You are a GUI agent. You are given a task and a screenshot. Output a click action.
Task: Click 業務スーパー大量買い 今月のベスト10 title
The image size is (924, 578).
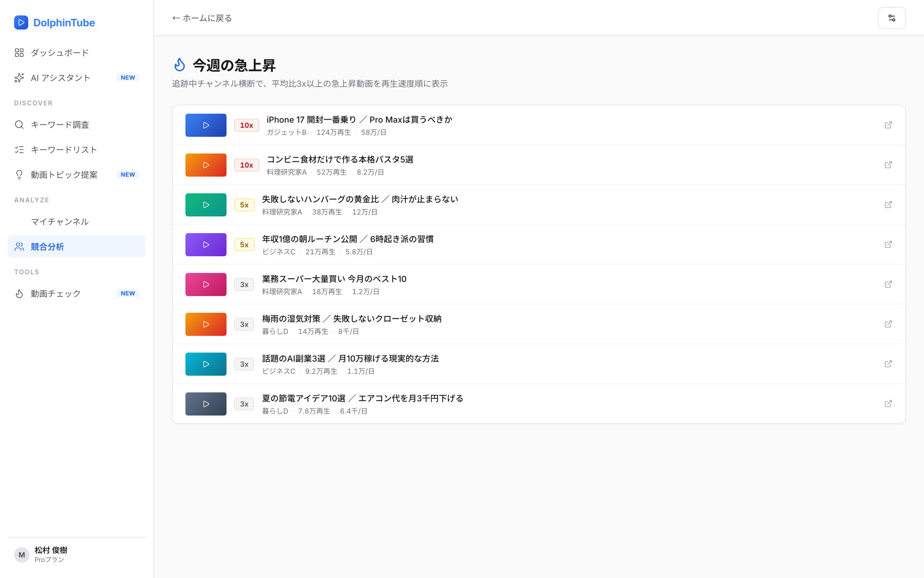coord(334,279)
